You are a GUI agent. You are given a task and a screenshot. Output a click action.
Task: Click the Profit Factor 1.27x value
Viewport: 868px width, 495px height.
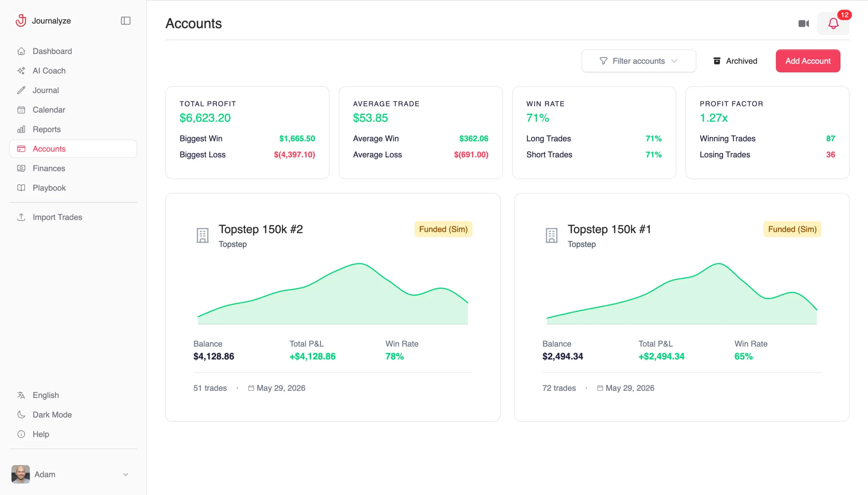(x=714, y=118)
